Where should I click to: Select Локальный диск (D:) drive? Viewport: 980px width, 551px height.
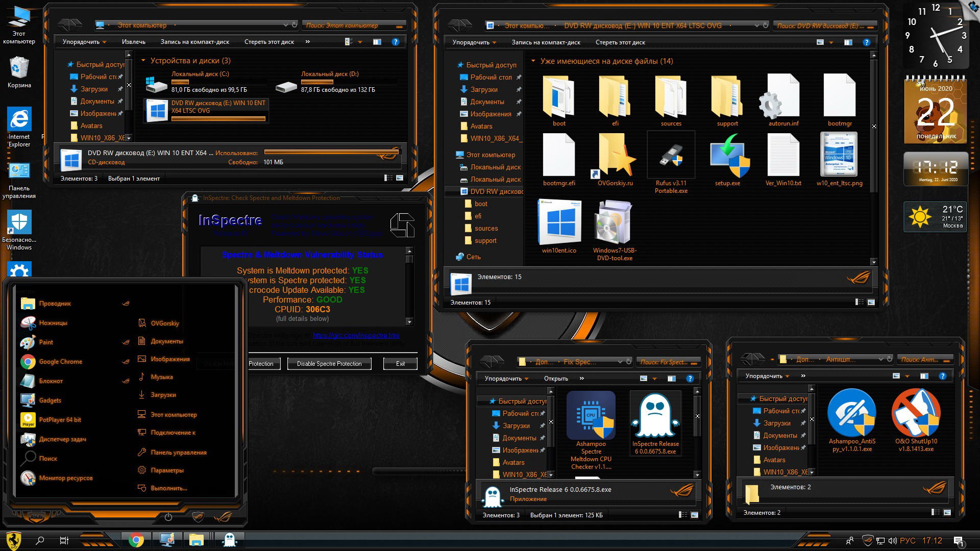(334, 82)
